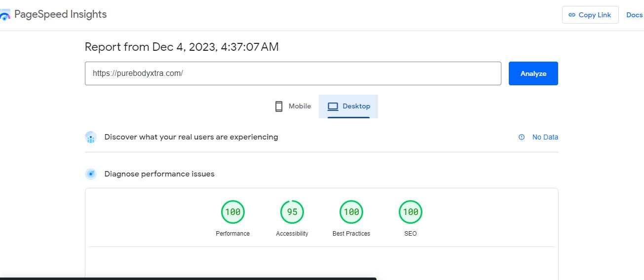The width and height of the screenshot is (644, 280).
Task: Copy the report link with Copy Link
Action: (590, 15)
